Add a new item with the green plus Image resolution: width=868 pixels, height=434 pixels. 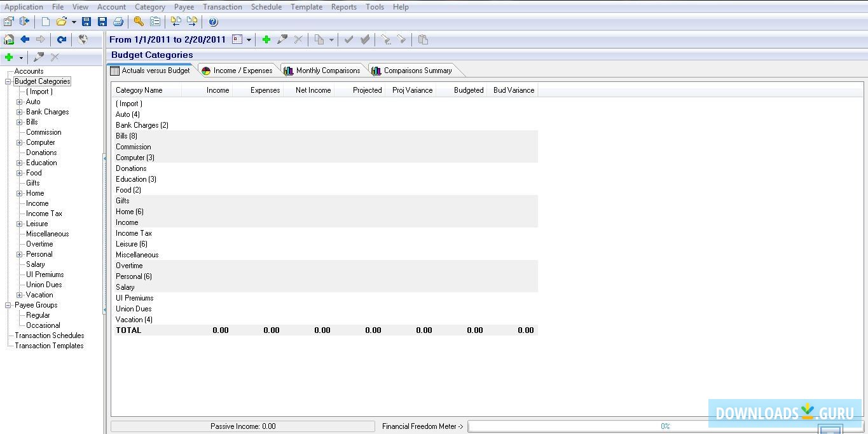click(266, 39)
